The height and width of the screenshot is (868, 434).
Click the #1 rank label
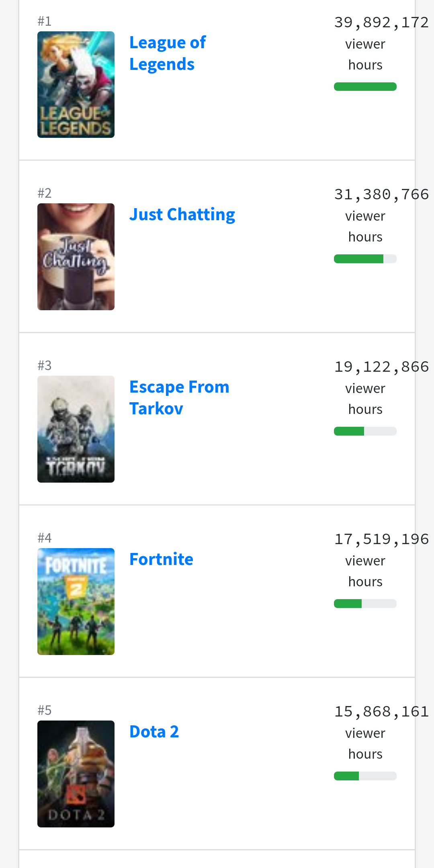(x=45, y=21)
